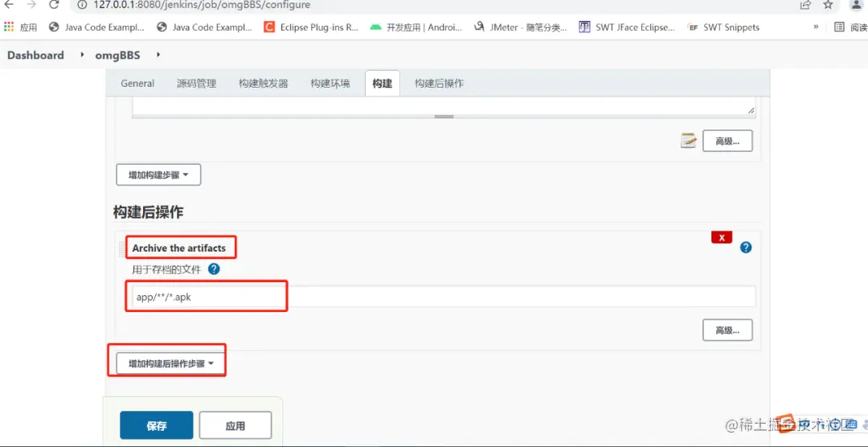Open the apps grid bookmark 应用

click(20, 27)
